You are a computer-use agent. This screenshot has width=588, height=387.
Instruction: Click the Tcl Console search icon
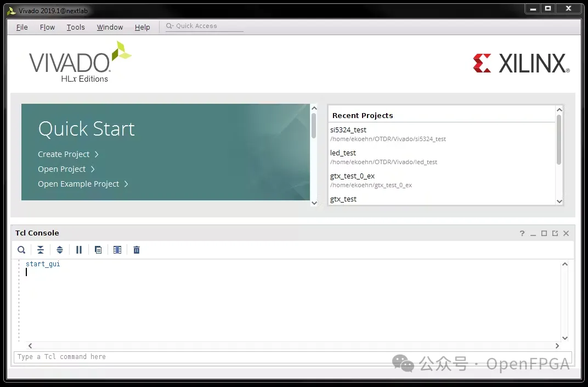(x=21, y=250)
